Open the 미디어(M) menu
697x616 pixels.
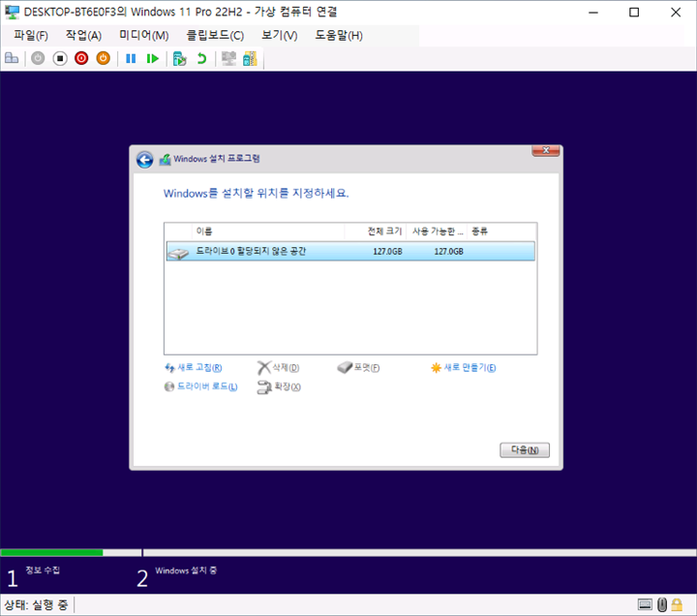(x=143, y=35)
